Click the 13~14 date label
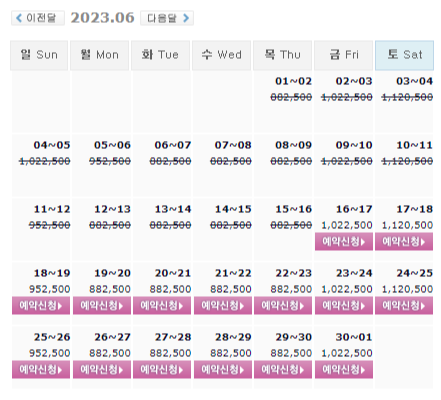Image resolution: width=441 pixels, height=400 pixels. click(173, 209)
